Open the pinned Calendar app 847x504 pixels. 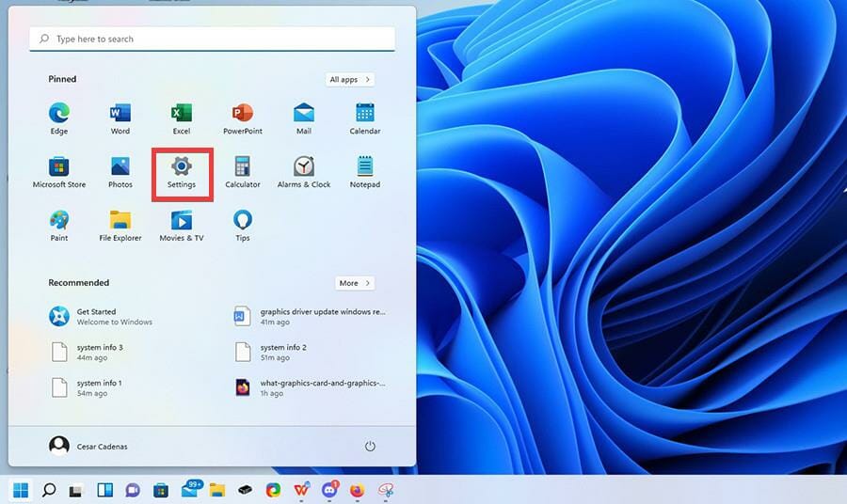(364, 118)
